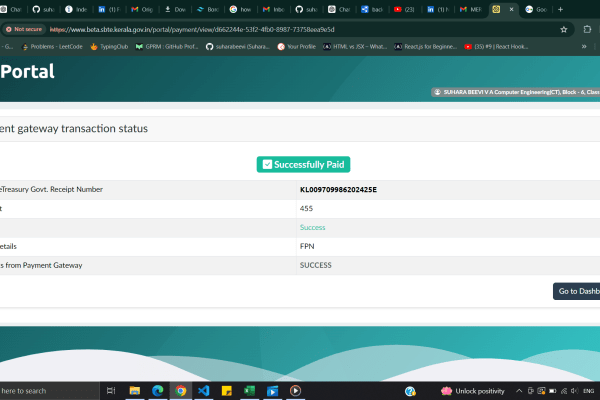
Task: Click the Chrome icon on the taskbar
Action: click(x=181, y=391)
